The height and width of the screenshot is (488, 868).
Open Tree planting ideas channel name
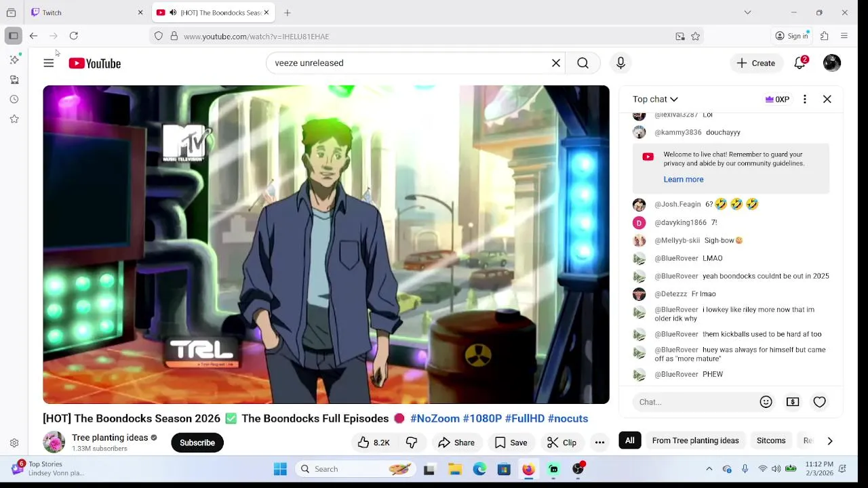[x=110, y=438]
